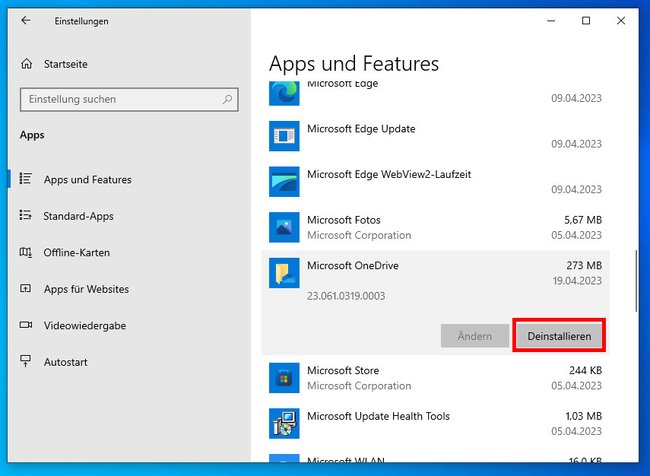650x476 pixels.
Task: Click the Fotos size 5,67 MB
Action: point(583,220)
